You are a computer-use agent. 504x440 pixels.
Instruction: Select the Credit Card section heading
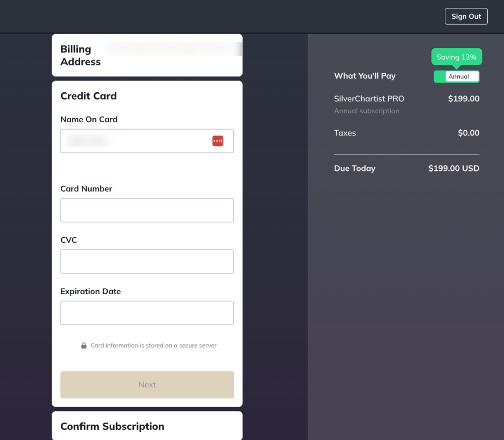tap(89, 96)
